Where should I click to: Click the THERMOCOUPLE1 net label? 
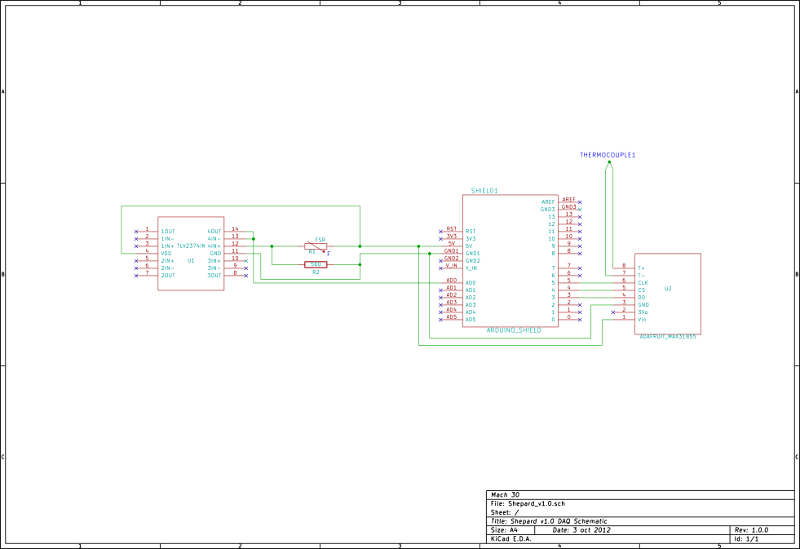click(608, 155)
